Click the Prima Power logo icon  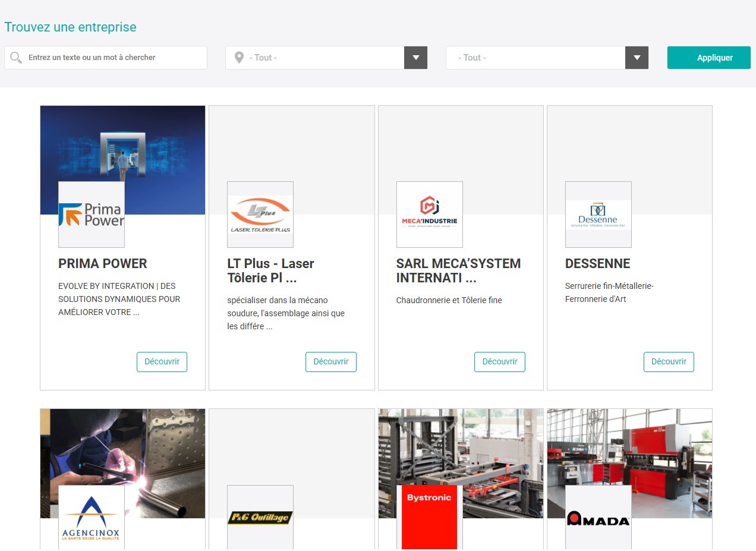coord(92,215)
